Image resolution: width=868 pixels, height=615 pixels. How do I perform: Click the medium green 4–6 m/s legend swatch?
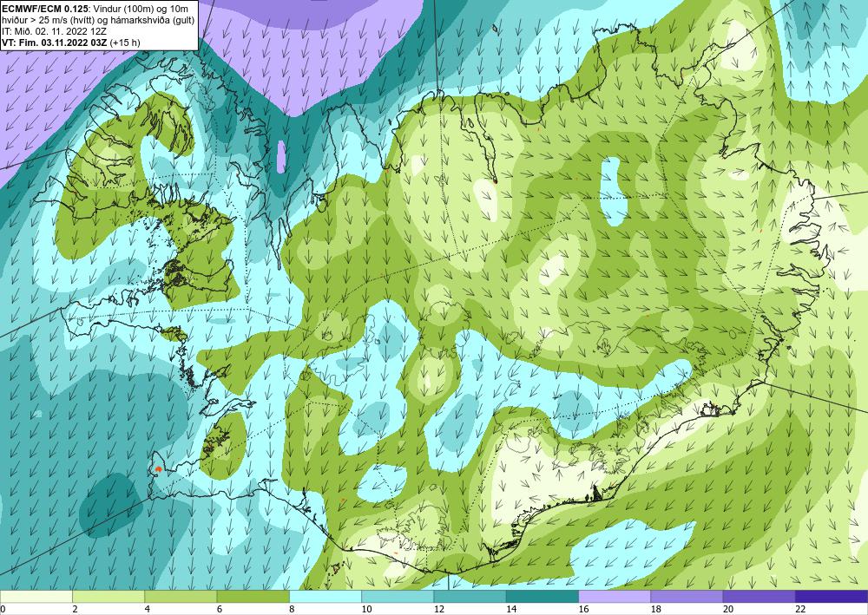181,596
